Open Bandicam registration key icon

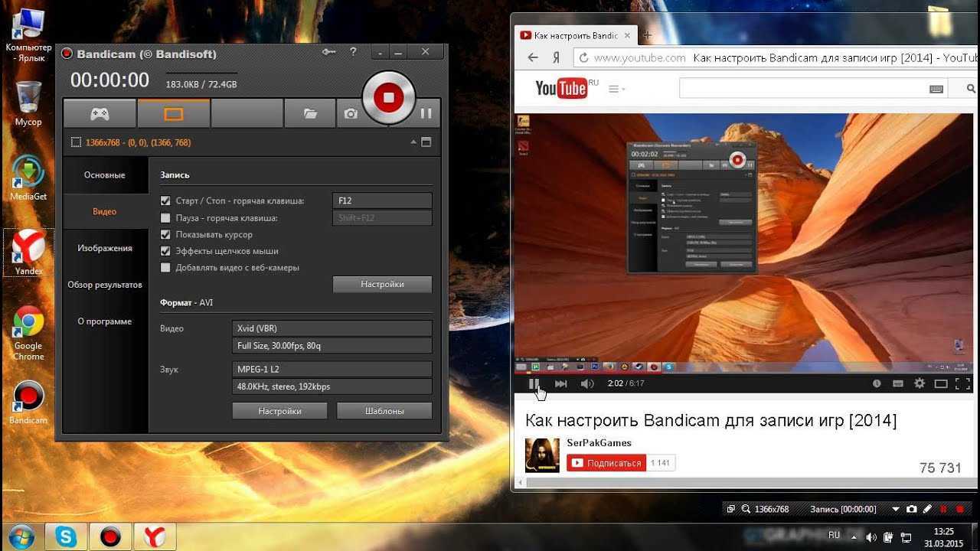point(328,52)
